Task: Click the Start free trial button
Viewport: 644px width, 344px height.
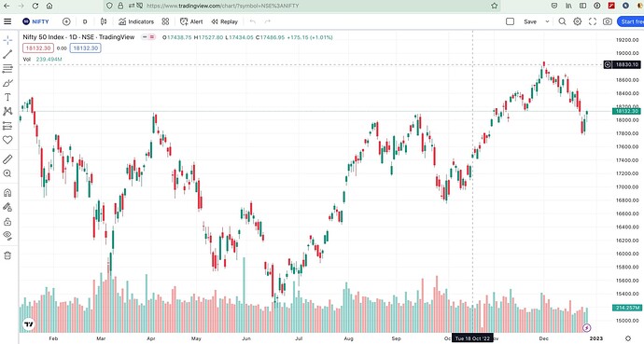Action: tap(631, 21)
